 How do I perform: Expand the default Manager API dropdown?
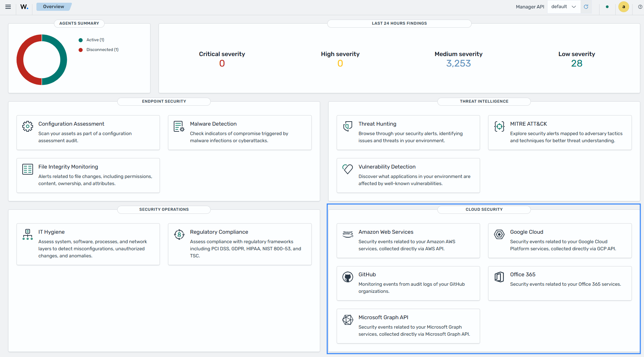[x=564, y=7]
